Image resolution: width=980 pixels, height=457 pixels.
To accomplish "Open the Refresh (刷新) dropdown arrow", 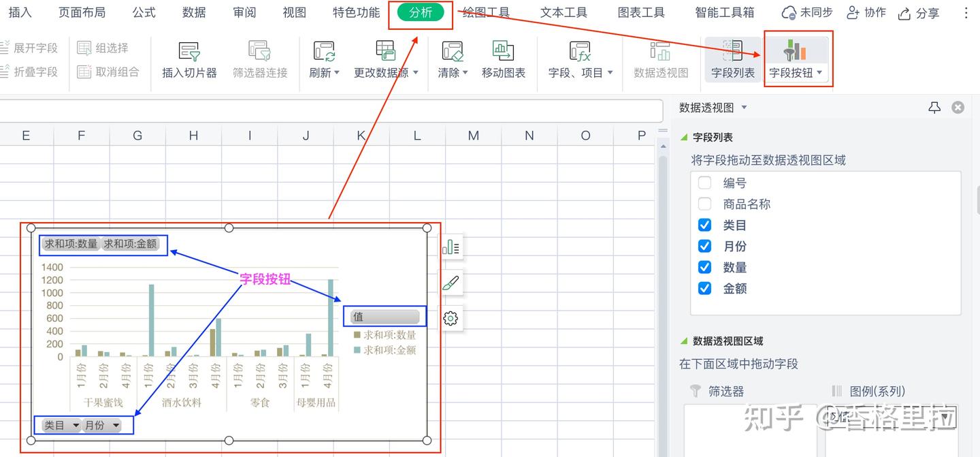I will click(x=336, y=73).
